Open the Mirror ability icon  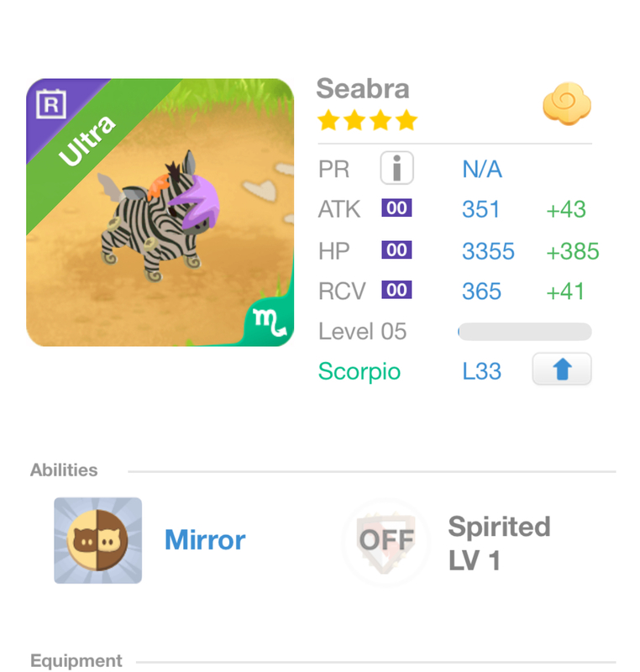point(97,540)
